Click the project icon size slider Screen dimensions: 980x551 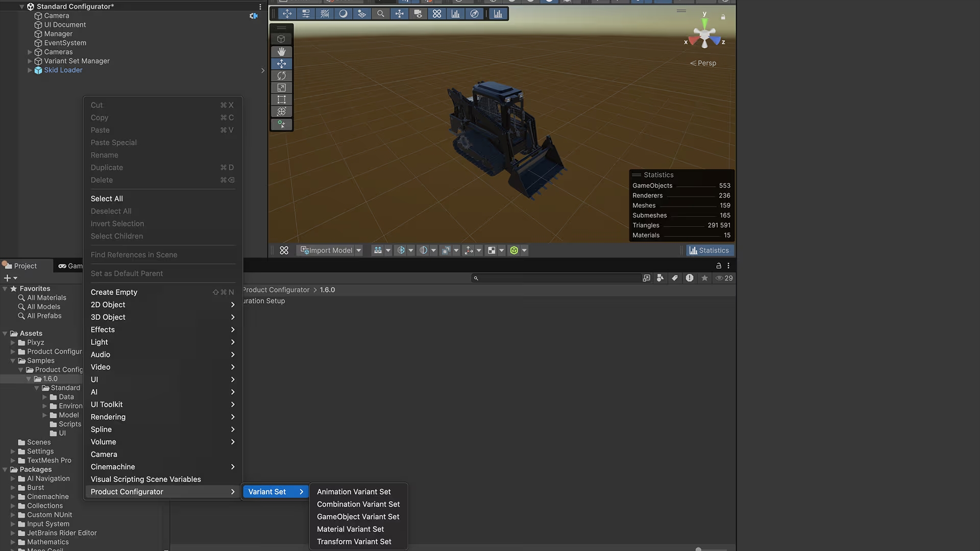pyautogui.click(x=698, y=549)
